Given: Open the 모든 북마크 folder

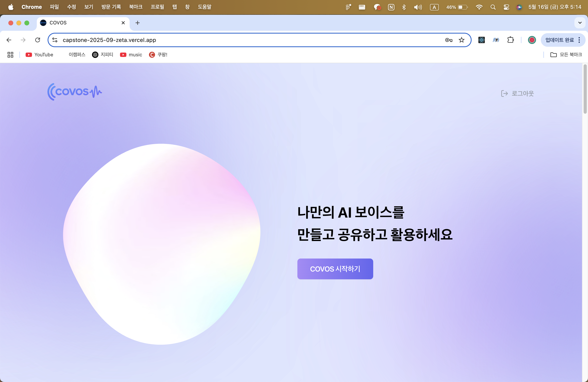Looking at the screenshot, I should [x=566, y=55].
